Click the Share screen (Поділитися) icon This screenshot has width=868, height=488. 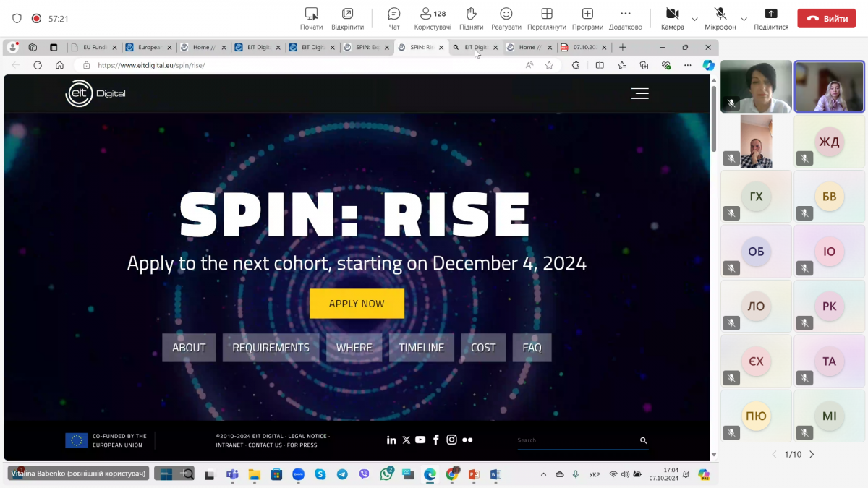(770, 14)
